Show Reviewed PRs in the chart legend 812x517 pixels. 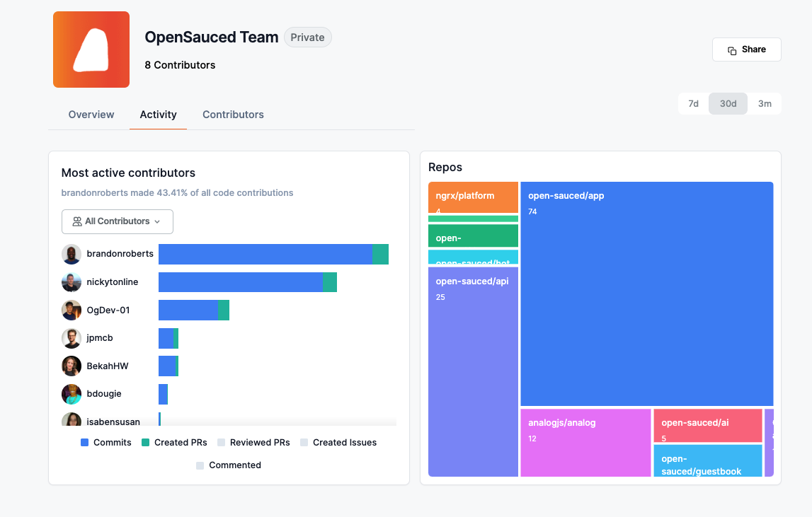point(253,443)
